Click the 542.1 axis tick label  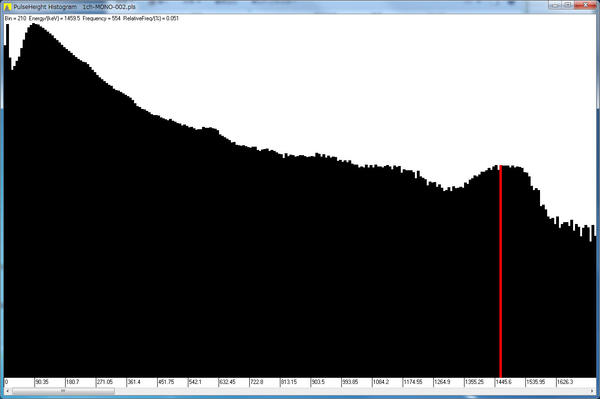click(195, 382)
